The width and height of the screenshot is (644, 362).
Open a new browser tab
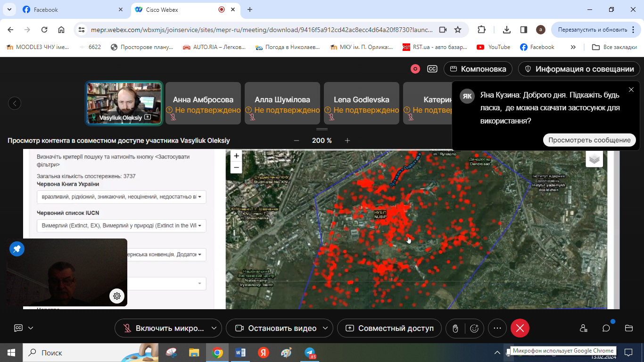250,9
